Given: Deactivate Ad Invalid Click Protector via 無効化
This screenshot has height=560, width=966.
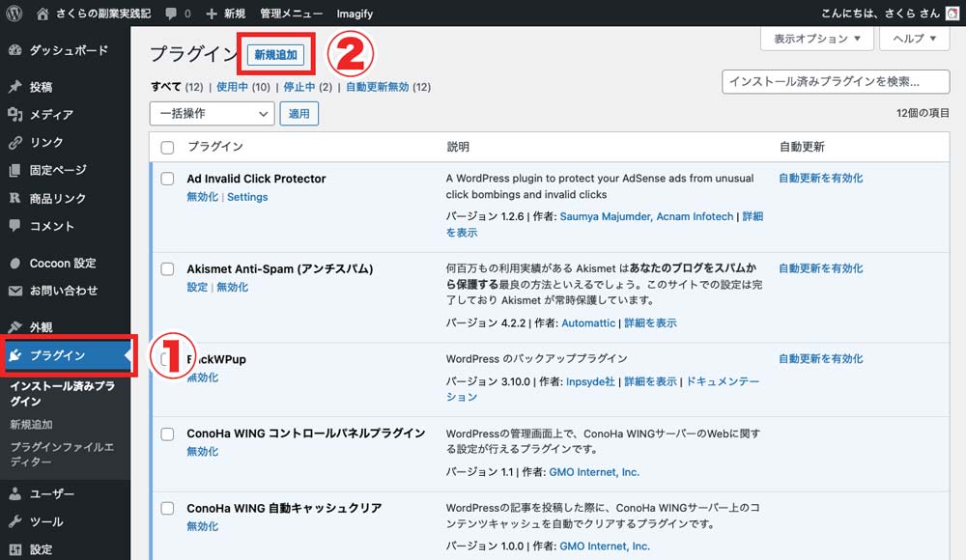Looking at the screenshot, I should (x=203, y=197).
